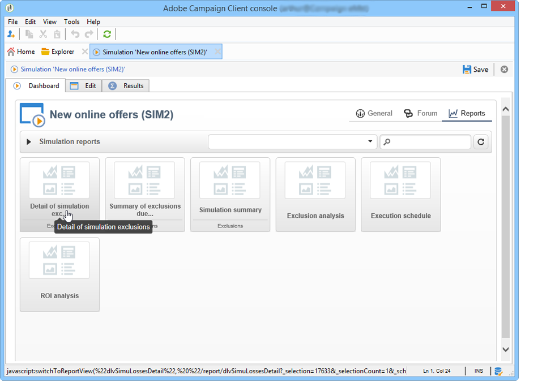538x392 pixels.
Task: Click the INS indicator in status bar
Action: coord(479,371)
